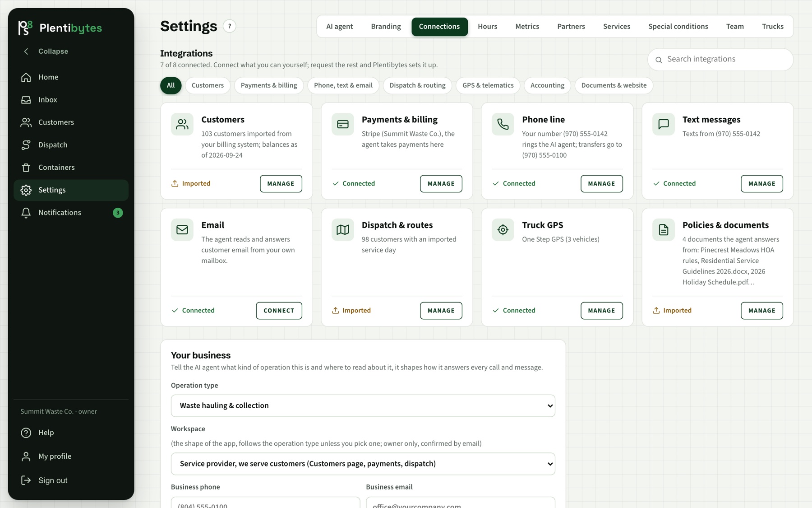
Task: Click the Customers people icon in sidebar
Action: click(26, 122)
